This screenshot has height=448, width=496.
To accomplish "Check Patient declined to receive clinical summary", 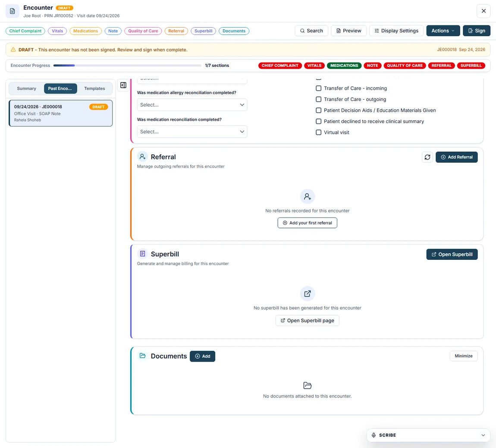I will point(319,122).
